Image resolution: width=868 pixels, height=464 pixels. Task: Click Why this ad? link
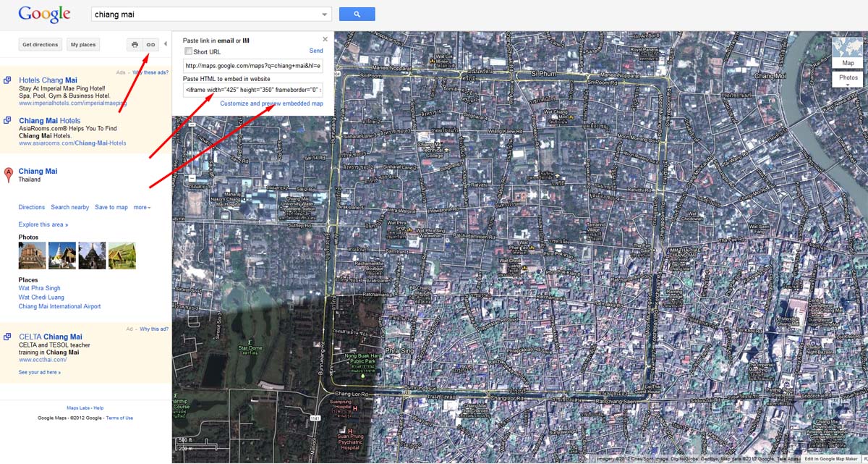click(x=154, y=329)
